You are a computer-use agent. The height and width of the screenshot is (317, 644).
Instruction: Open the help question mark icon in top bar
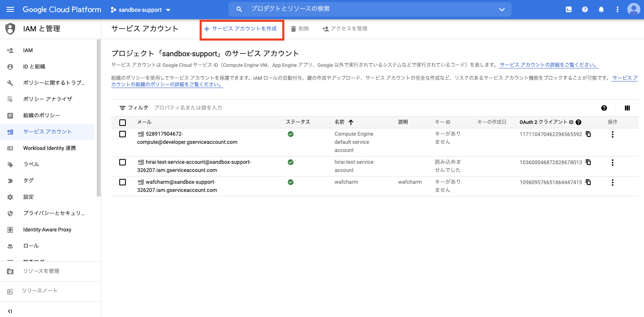point(585,9)
